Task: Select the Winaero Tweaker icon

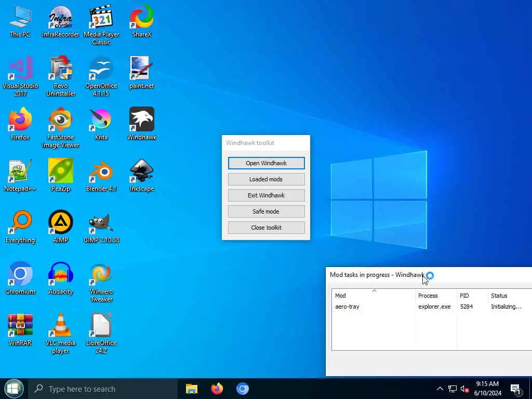Action: 101,283
